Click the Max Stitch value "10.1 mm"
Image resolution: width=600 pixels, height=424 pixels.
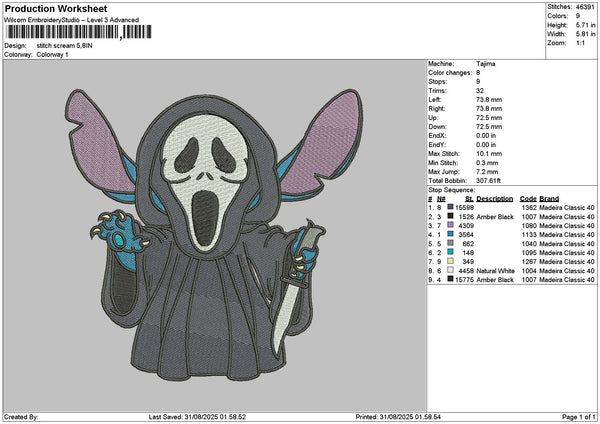489,154
